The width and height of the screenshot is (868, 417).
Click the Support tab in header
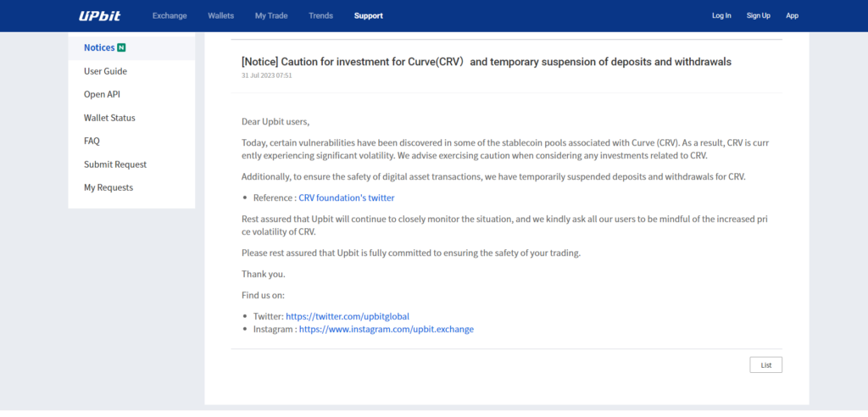[368, 16]
